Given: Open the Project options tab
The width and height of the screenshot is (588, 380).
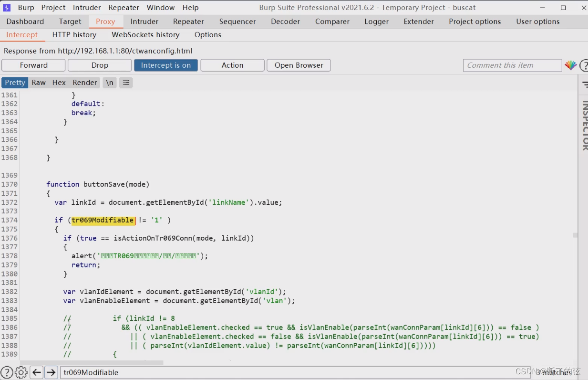Looking at the screenshot, I should 475,21.
